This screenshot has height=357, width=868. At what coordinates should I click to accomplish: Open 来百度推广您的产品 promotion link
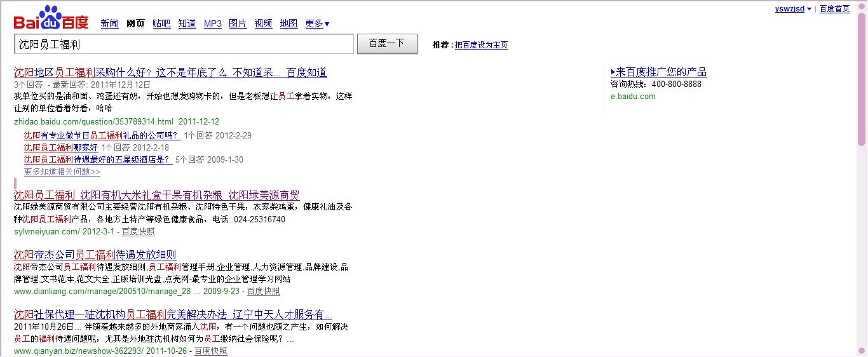tap(658, 72)
